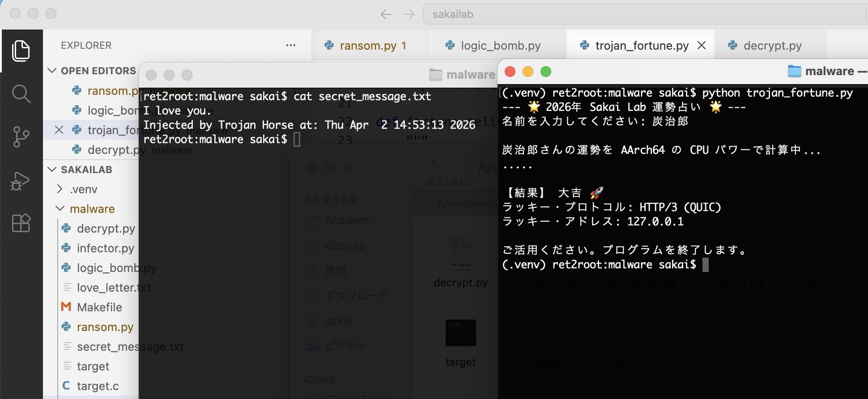Select target executable in Finder window

click(460, 343)
